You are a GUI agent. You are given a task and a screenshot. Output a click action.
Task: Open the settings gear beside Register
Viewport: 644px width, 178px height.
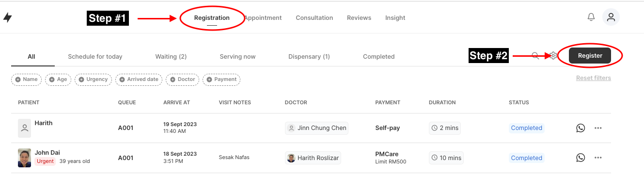click(x=553, y=56)
